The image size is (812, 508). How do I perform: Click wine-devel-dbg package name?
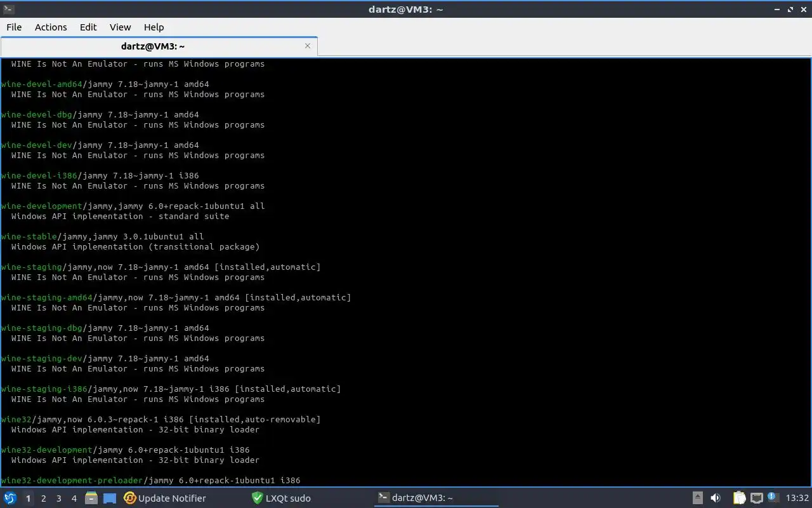coord(37,115)
